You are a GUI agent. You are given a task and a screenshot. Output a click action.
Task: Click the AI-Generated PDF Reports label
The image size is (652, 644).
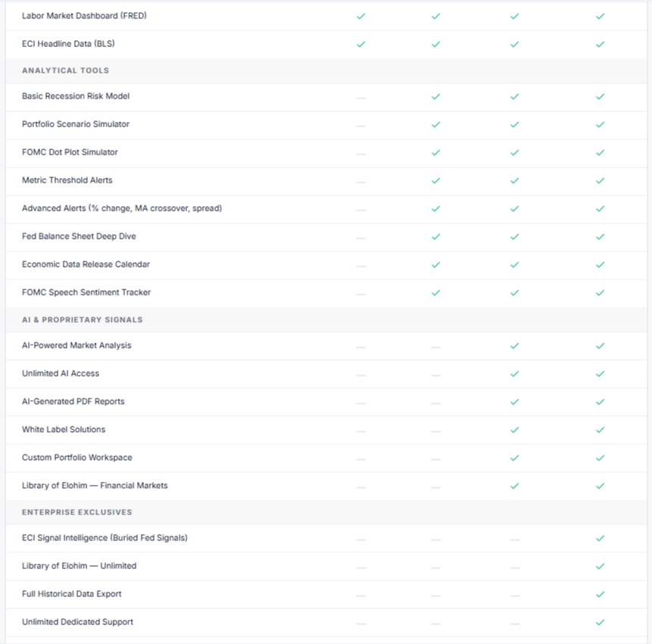pyautogui.click(x=73, y=402)
